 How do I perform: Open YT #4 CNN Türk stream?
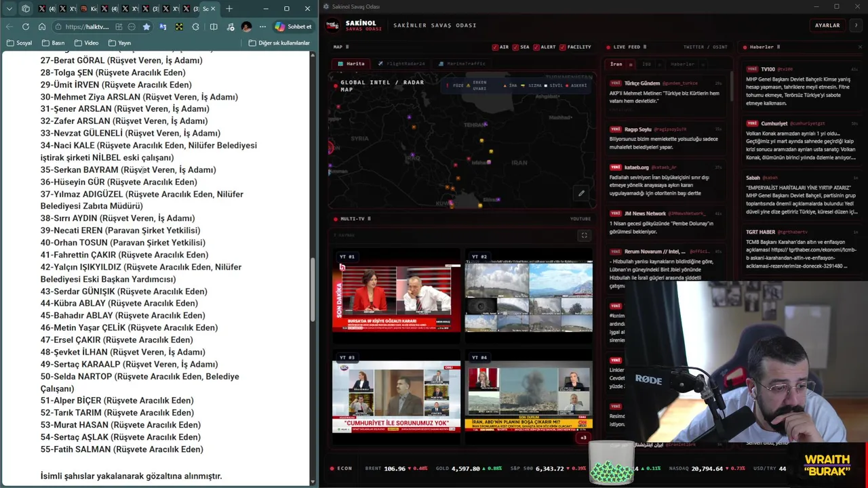529,397
